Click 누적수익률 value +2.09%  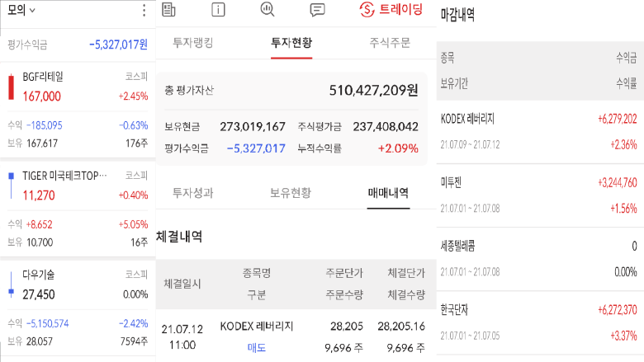tap(398, 148)
